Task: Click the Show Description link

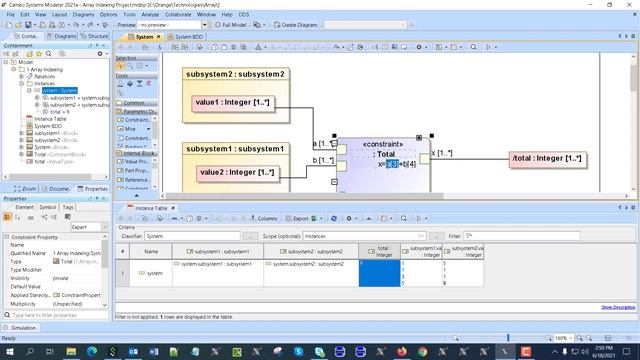Action: click(618, 307)
